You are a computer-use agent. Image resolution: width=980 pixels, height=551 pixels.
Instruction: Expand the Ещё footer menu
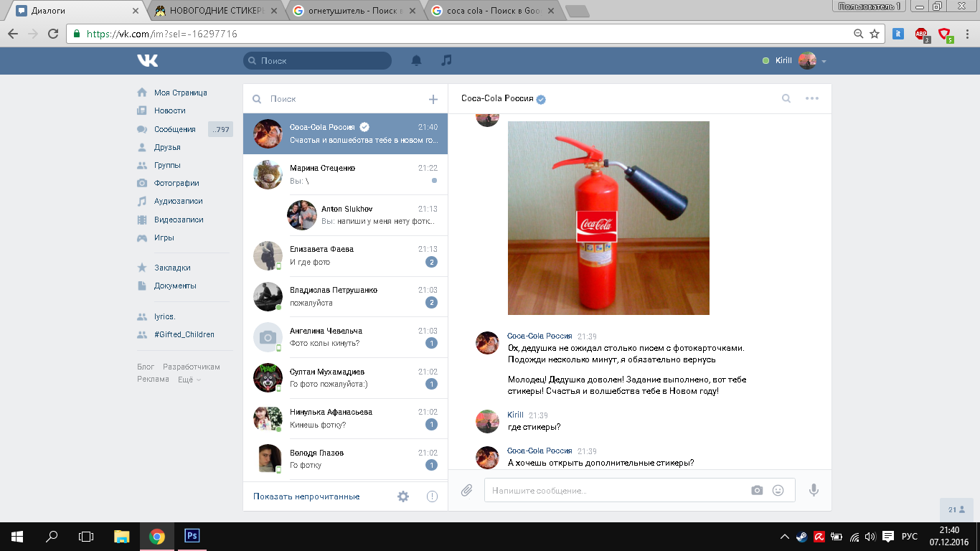coord(189,380)
